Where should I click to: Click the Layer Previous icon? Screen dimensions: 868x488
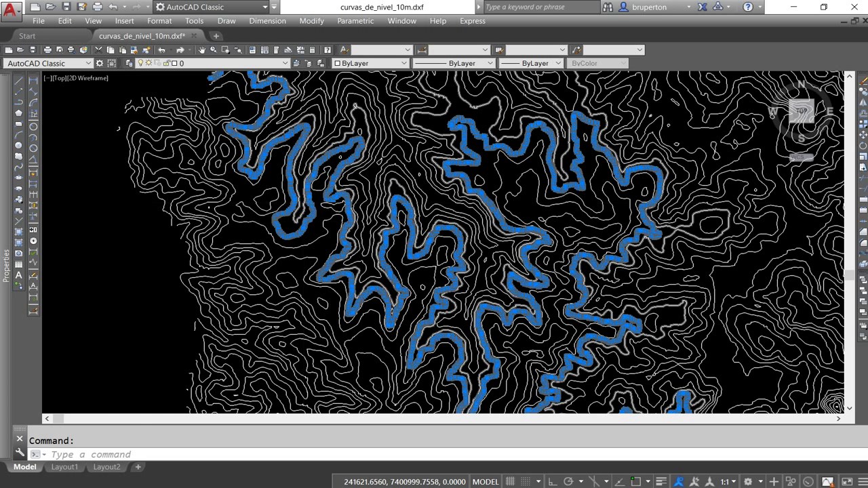pyautogui.click(x=308, y=63)
